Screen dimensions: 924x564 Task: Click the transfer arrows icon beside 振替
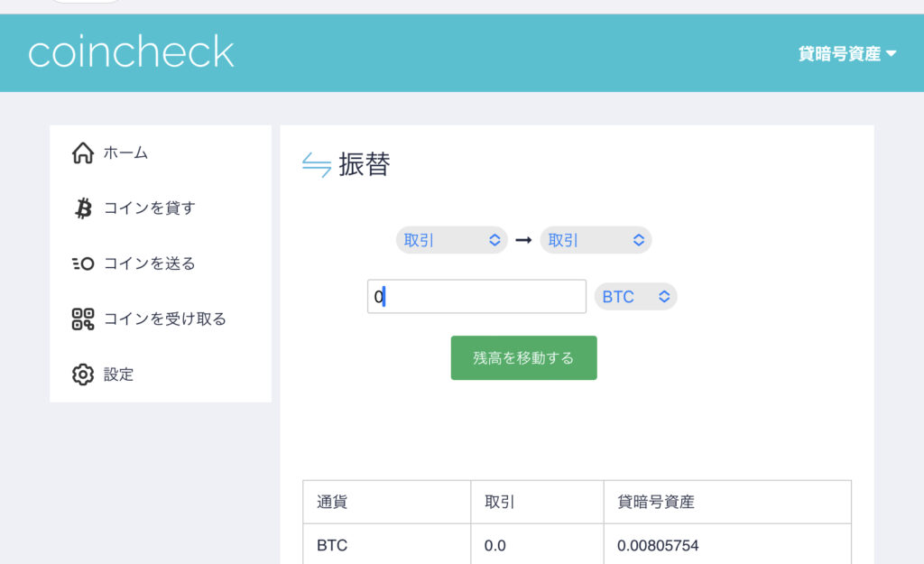(x=317, y=165)
